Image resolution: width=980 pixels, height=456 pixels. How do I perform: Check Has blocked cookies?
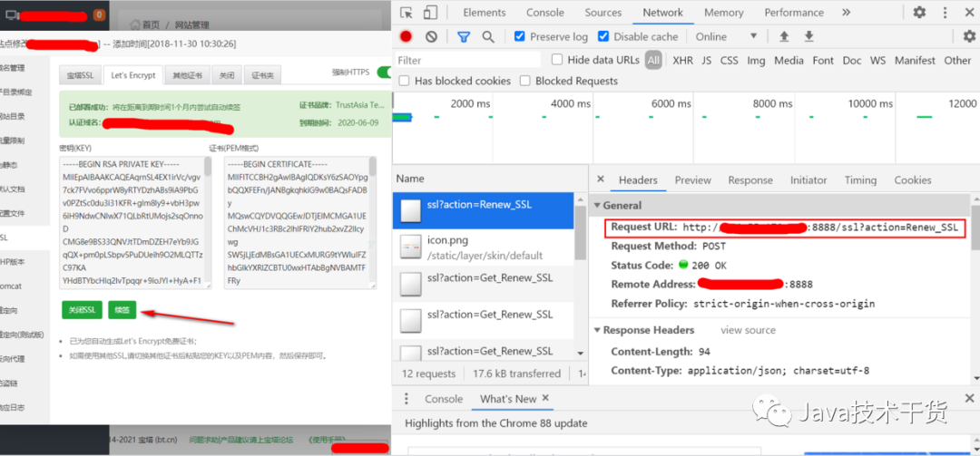click(404, 81)
